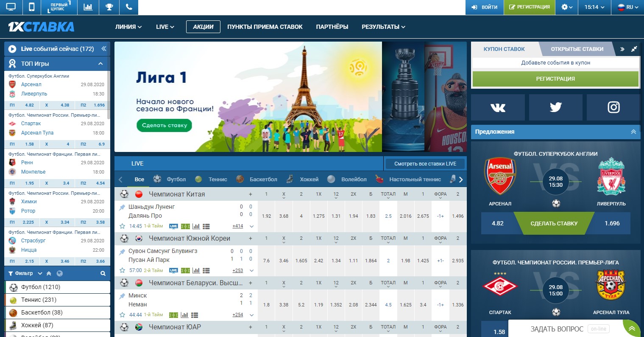
Task: Favorite the Сувон Самсунг match with star
Action: 123,270
